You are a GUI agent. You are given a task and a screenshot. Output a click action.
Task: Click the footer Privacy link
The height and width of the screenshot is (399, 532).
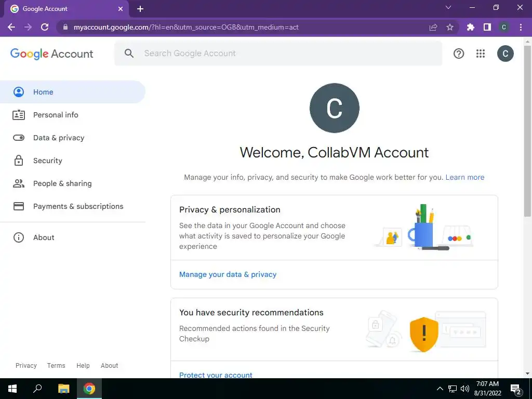[x=26, y=365]
